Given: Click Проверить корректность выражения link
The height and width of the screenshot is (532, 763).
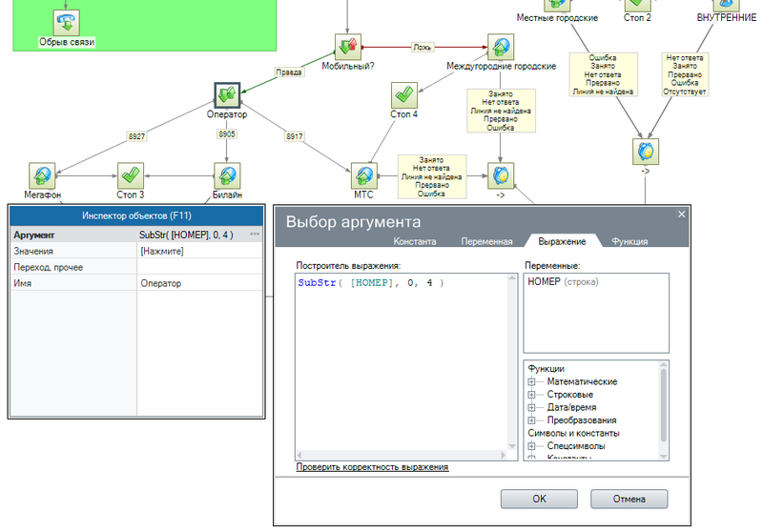Looking at the screenshot, I should [x=372, y=467].
